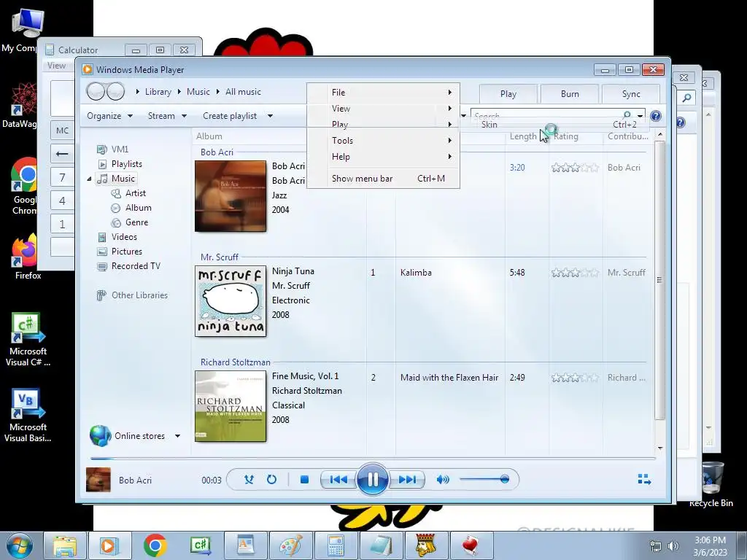Open the Online stores dropdown arrow
Viewport: 747px width, 560px height.
pyautogui.click(x=177, y=436)
